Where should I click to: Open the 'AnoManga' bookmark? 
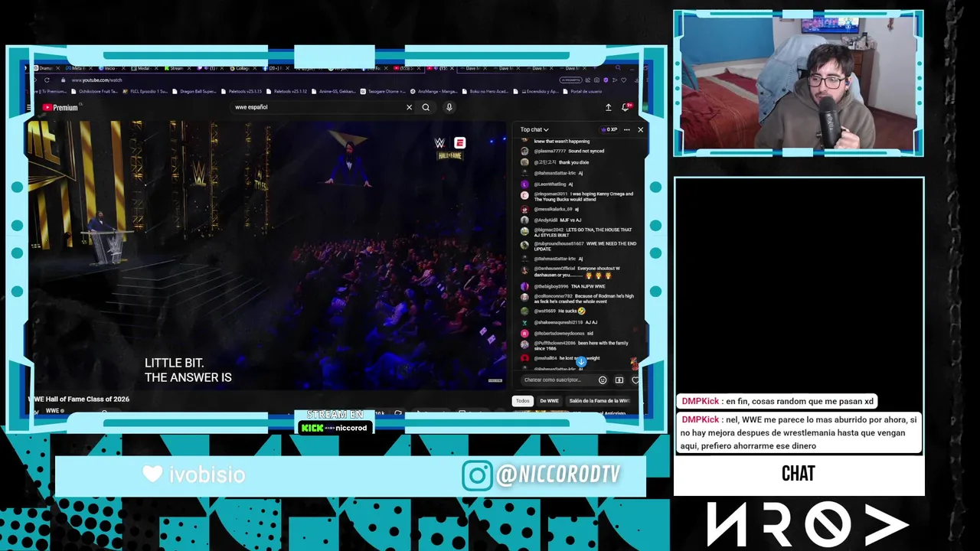click(x=435, y=91)
